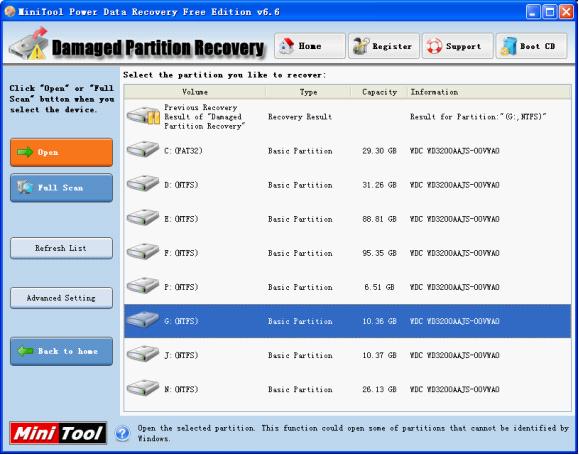Screen dimensions: 579x455
Task: Click the drive icon for G: (NTFS)
Action: tap(143, 320)
